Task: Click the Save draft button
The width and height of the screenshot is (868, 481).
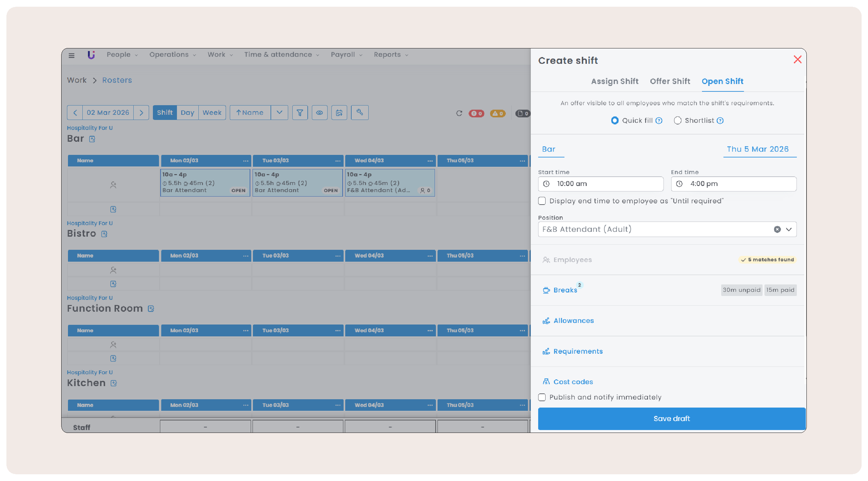Action: click(x=671, y=418)
